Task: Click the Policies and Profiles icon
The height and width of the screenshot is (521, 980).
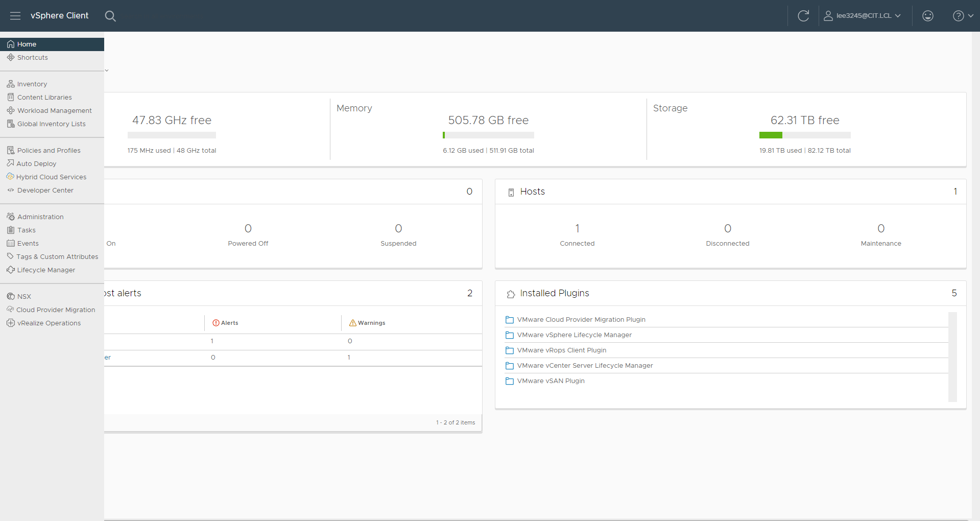Action: point(11,150)
